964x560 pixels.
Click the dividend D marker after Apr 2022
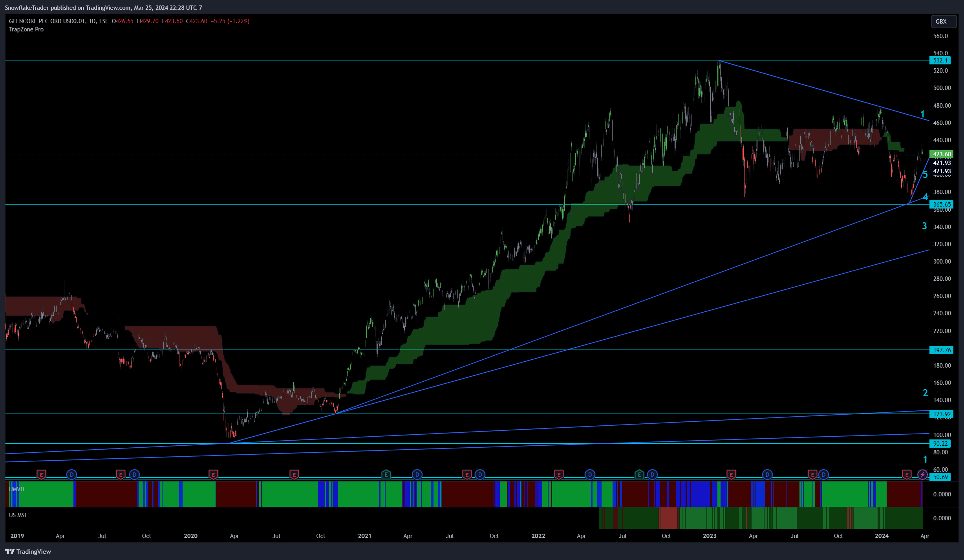[590, 475]
